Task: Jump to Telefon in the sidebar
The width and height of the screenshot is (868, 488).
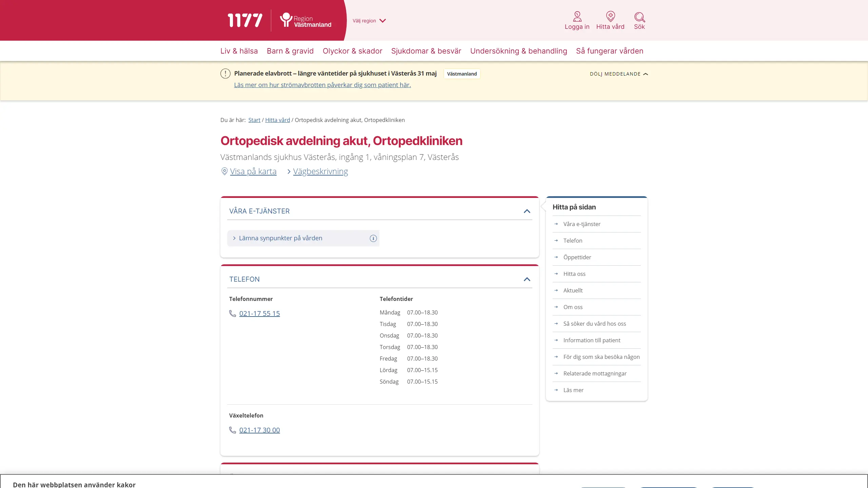Action: coord(573,241)
